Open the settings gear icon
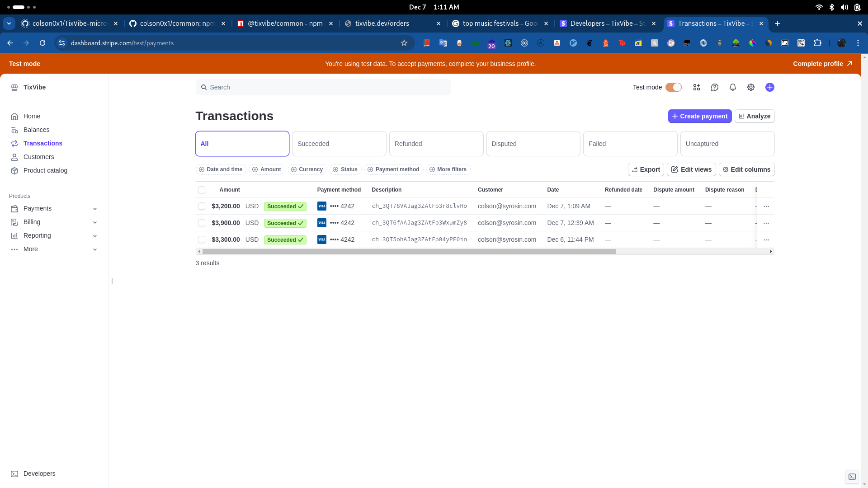Screen dimensions: 868x488 click(x=751, y=87)
